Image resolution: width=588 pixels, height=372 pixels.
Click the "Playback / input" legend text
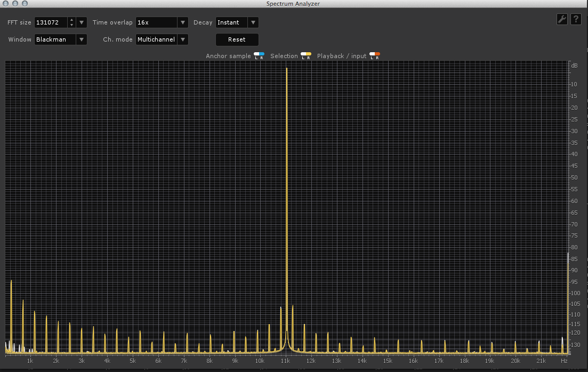(x=342, y=56)
